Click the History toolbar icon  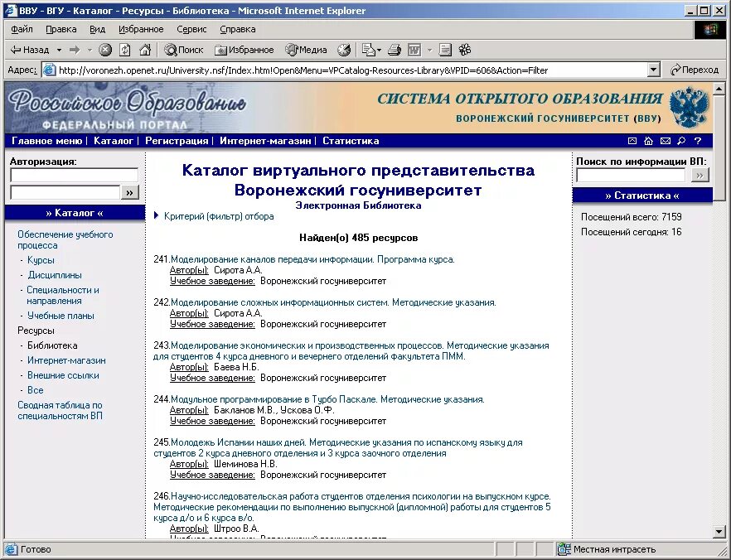point(344,50)
